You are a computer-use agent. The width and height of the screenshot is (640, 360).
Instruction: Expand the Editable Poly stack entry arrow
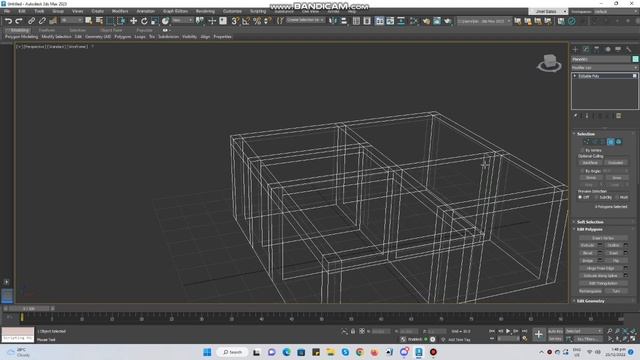pyautogui.click(x=575, y=76)
